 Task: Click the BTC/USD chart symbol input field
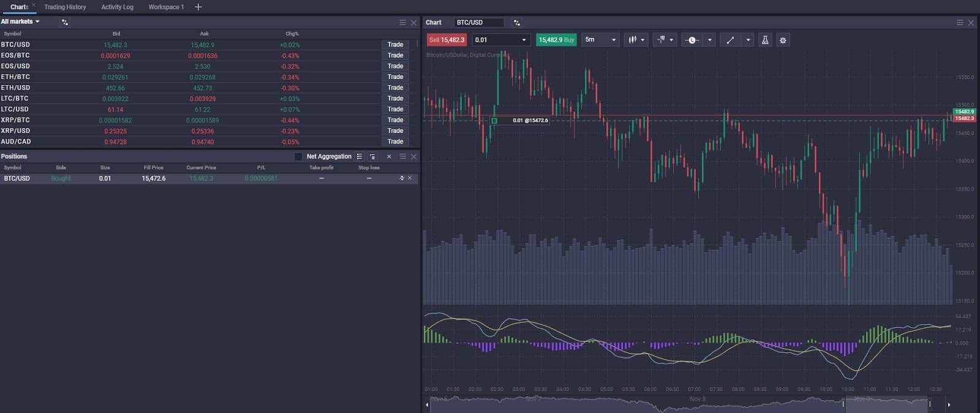point(479,23)
